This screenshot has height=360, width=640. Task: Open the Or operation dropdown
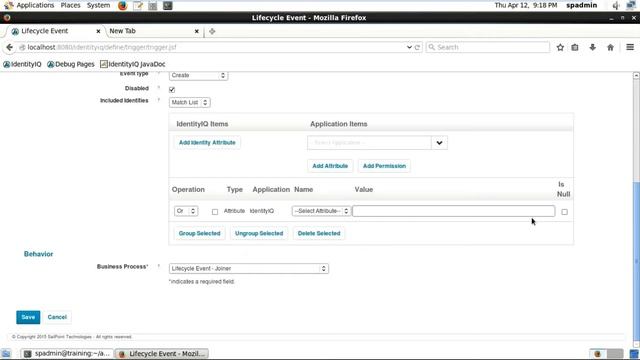[186, 211]
